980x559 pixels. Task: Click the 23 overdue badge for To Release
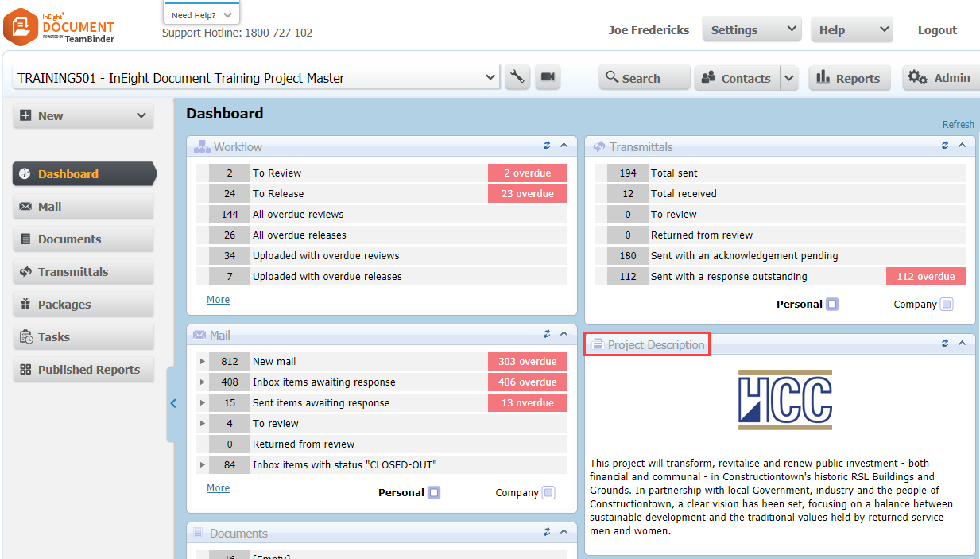pyautogui.click(x=528, y=193)
